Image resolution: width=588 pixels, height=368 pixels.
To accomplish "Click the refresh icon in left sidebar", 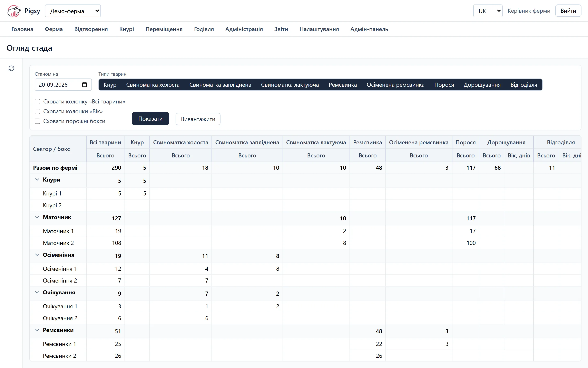I will pyautogui.click(x=11, y=68).
